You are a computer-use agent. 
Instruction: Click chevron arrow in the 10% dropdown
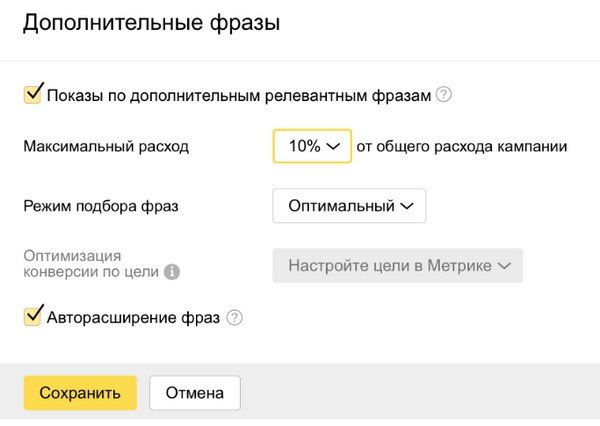[x=334, y=146]
